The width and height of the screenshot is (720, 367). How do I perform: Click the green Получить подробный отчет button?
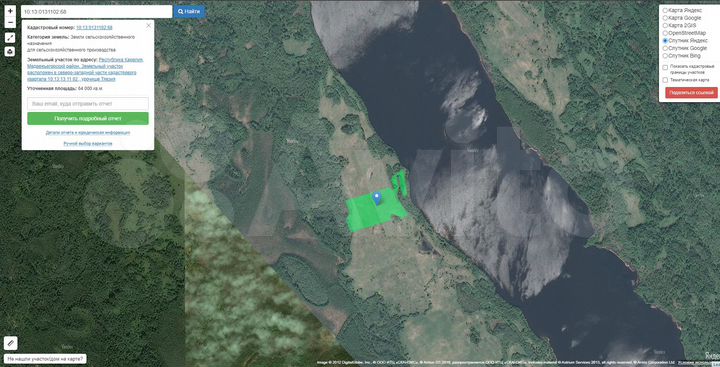pos(88,119)
